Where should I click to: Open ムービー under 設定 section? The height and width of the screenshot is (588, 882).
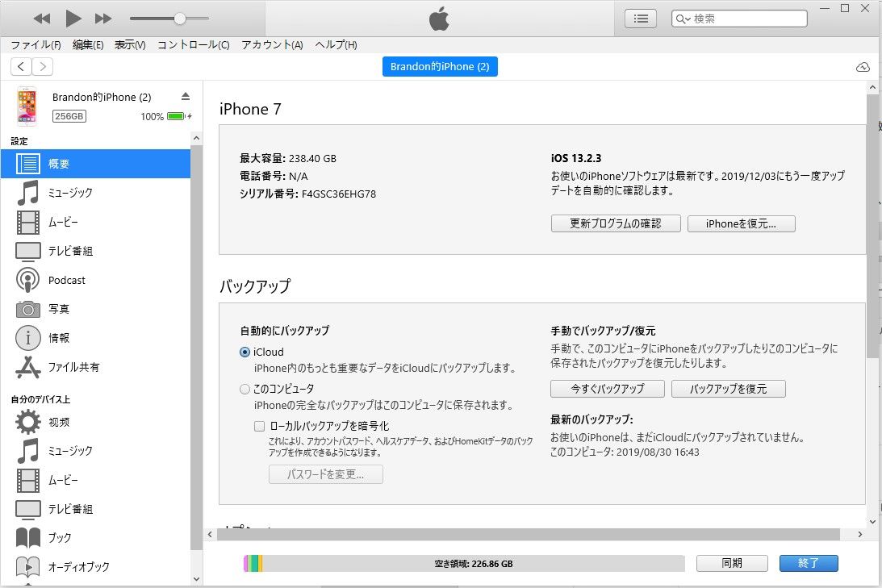(96, 222)
